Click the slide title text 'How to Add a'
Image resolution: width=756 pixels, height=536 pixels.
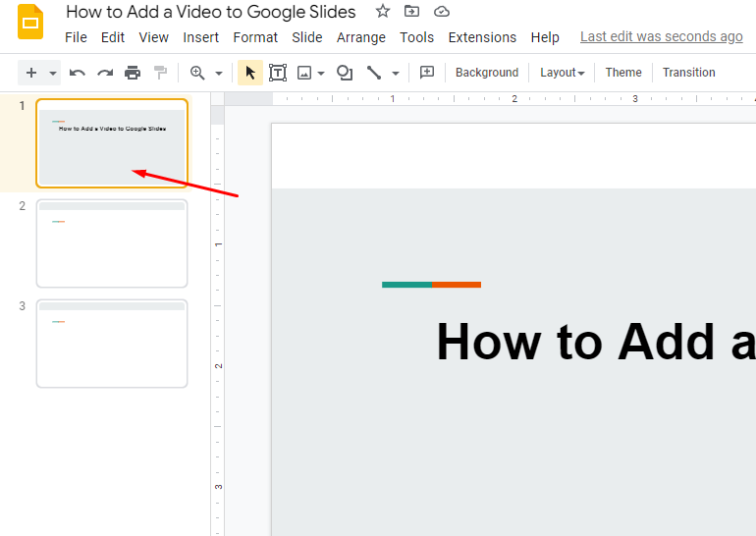click(x=595, y=342)
